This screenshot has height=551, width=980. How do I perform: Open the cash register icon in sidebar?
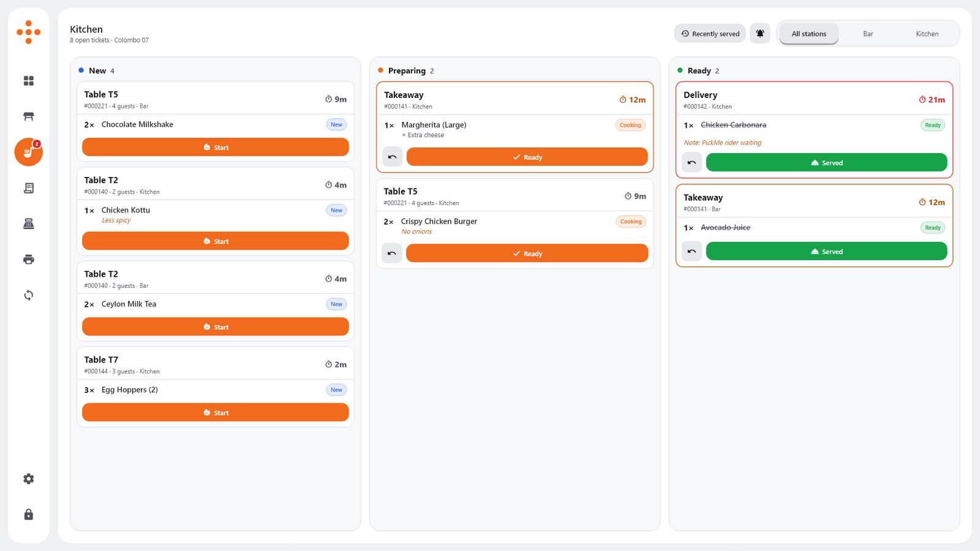(28, 223)
